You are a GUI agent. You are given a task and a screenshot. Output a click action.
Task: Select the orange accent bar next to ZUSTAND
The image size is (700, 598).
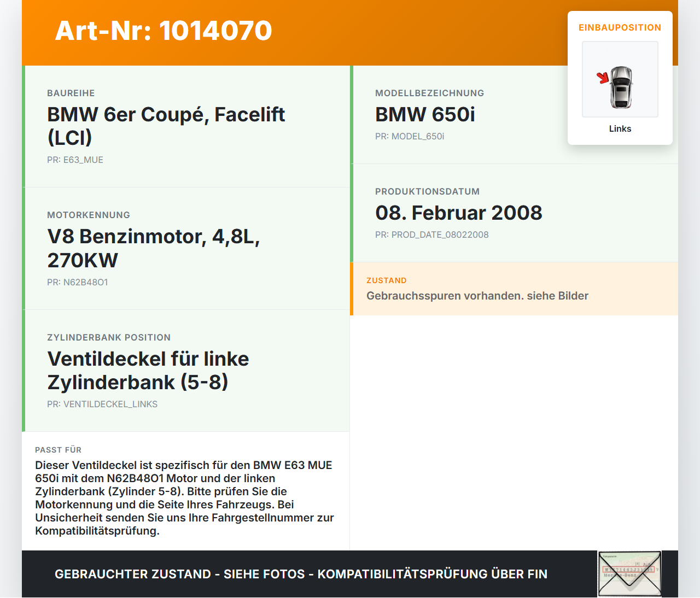(351, 289)
